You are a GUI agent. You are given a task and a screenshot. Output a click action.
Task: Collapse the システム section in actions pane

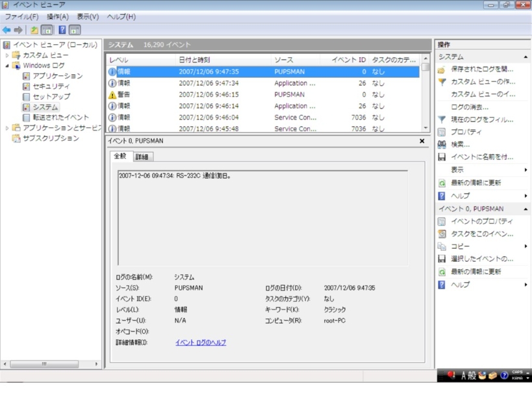[x=526, y=57]
